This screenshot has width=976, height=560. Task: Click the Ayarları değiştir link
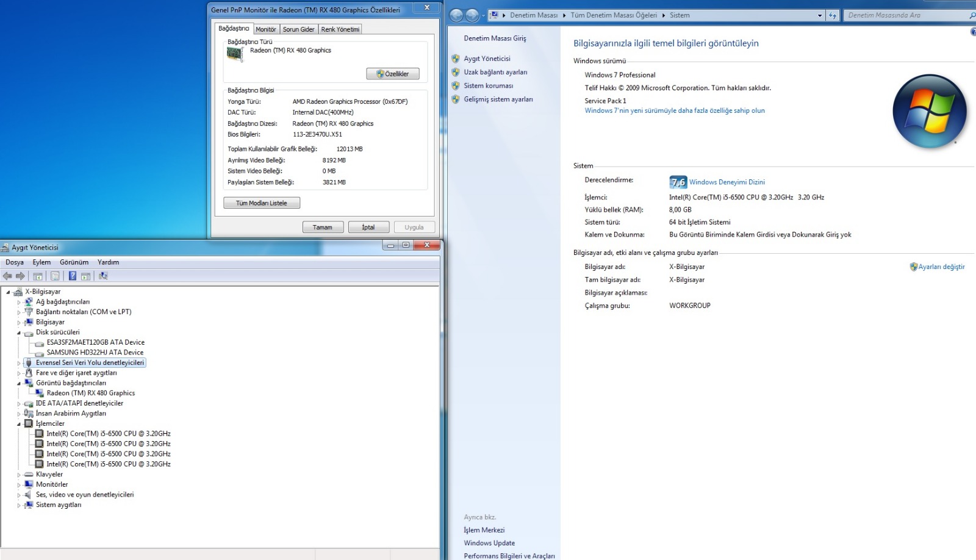point(941,267)
